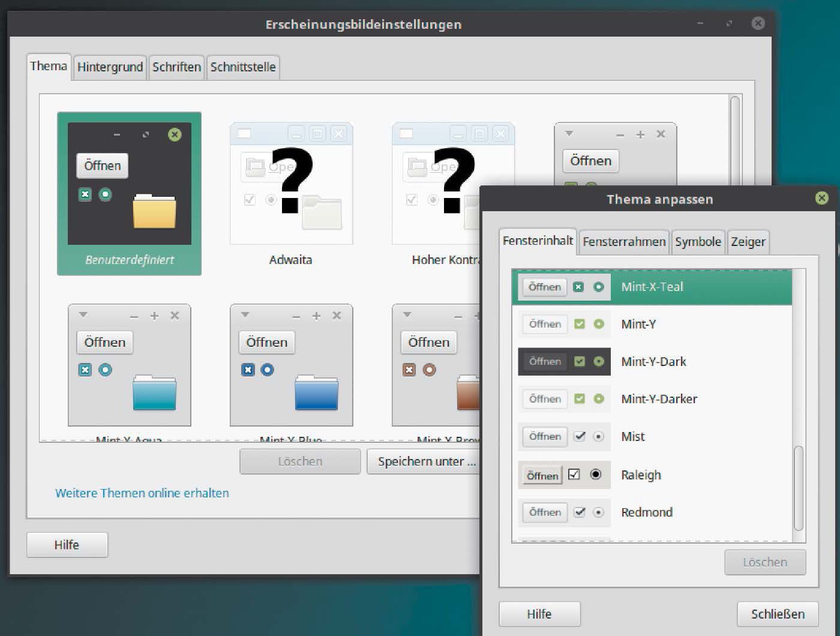
Task: Minimize the Erscheinungsbildeinstellungen window
Action: tap(700, 23)
